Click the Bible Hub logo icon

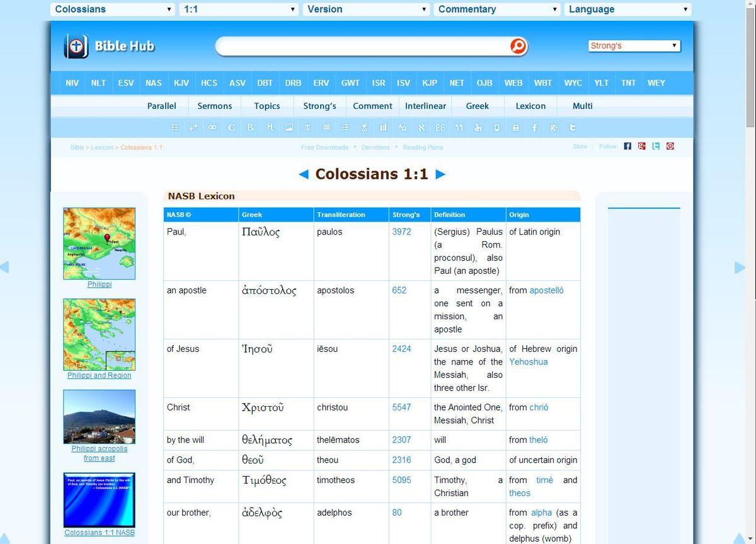(76, 46)
